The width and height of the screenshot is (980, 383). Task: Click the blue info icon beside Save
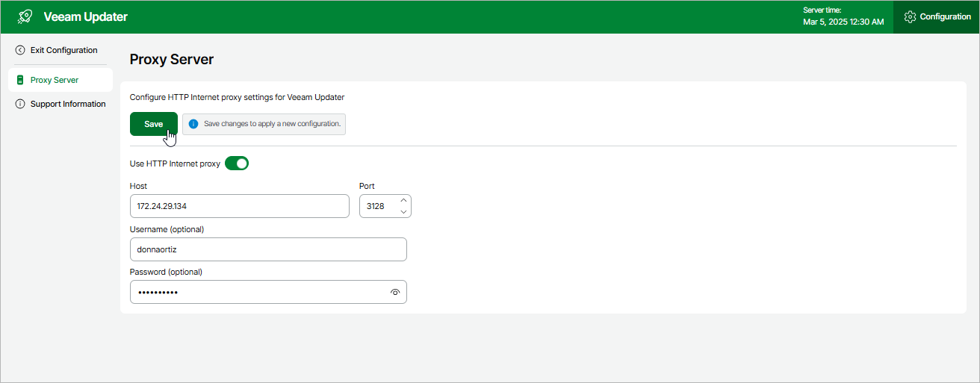pos(193,124)
